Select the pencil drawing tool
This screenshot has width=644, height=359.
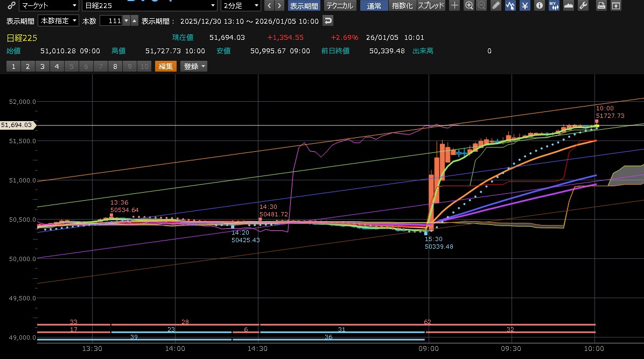[496, 5]
